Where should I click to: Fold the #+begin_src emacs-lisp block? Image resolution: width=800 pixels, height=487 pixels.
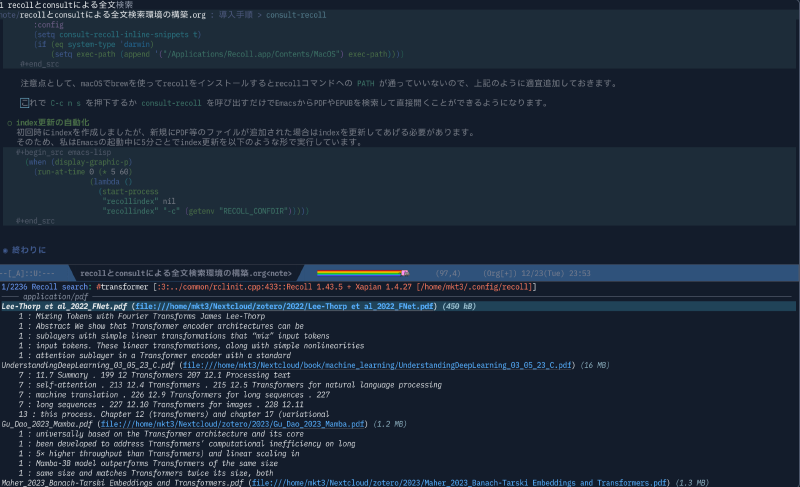(58, 151)
